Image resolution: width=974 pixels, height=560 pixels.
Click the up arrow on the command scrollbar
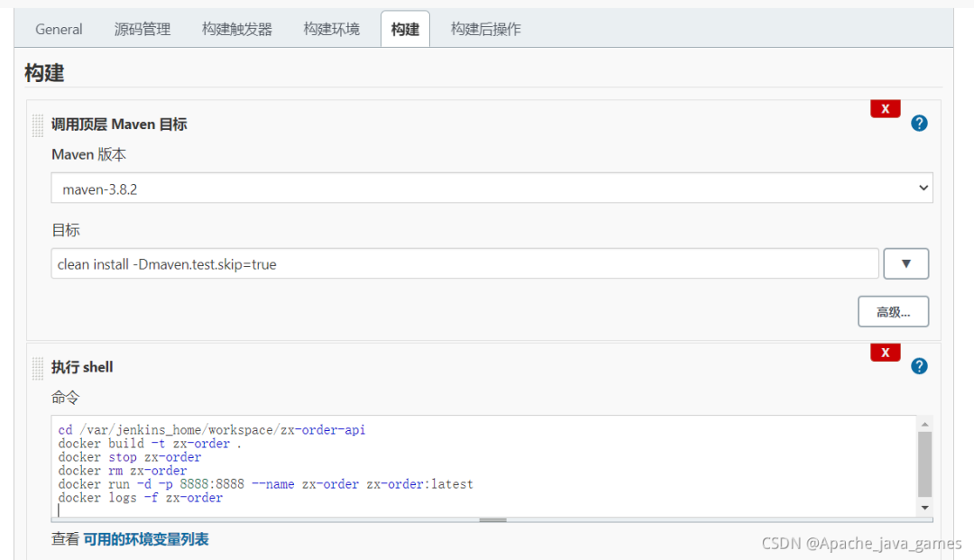[925, 423]
